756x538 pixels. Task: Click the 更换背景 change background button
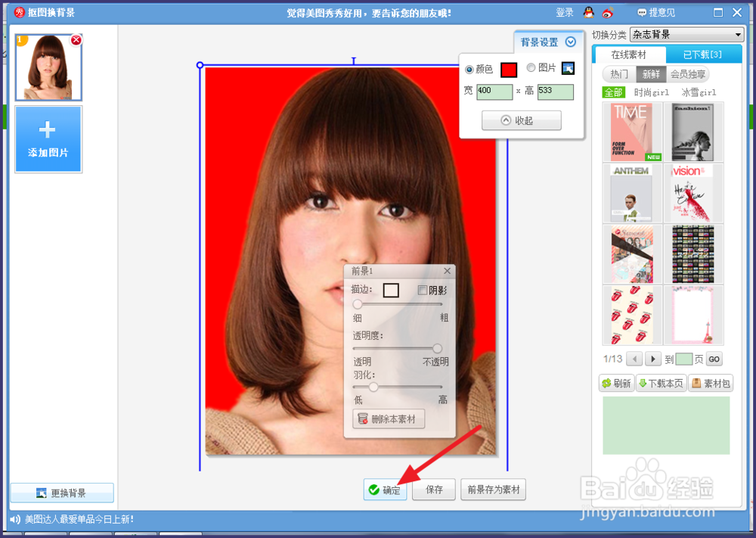coord(62,493)
